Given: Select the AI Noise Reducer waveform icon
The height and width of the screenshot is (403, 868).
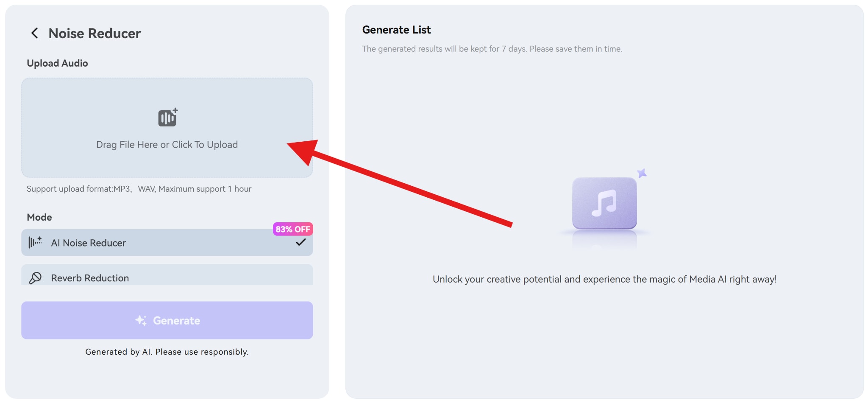Looking at the screenshot, I should coord(35,242).
